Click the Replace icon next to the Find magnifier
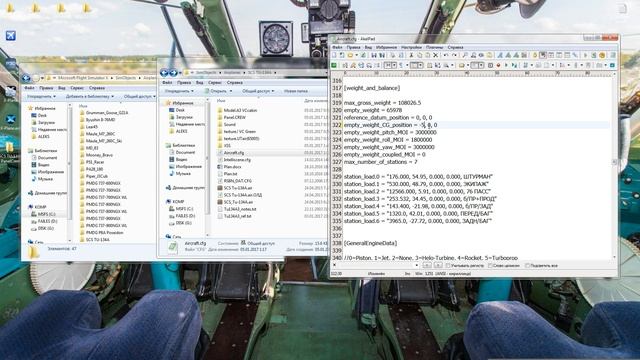 473,55
